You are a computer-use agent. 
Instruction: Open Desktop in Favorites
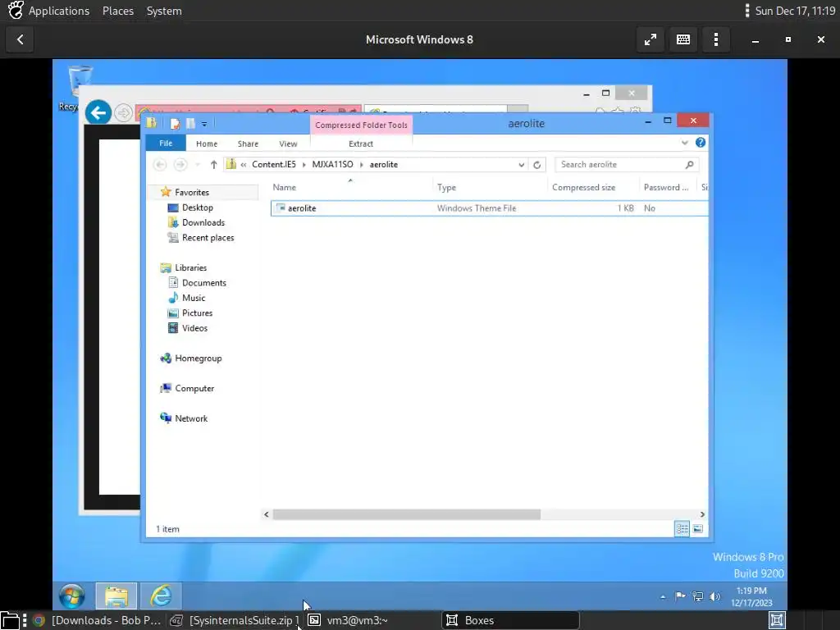(197, 208)
